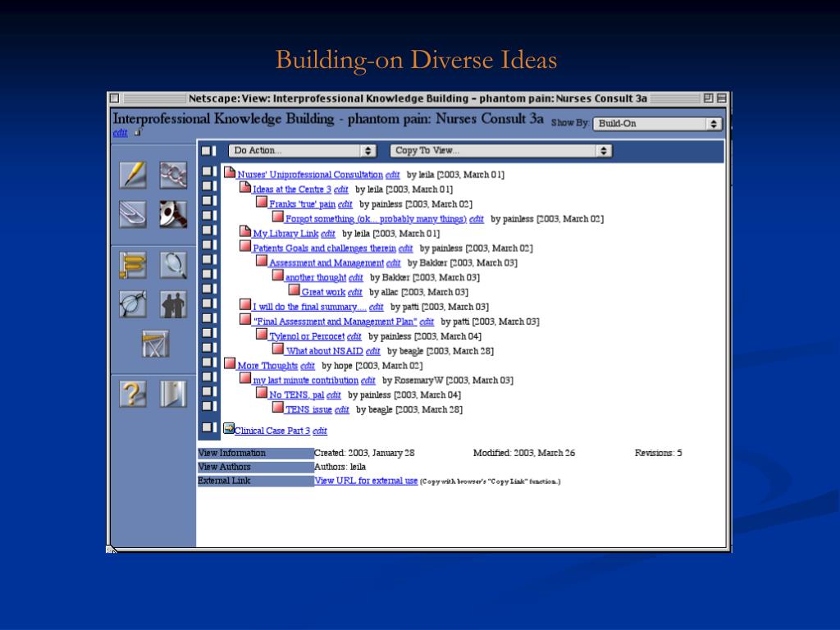Click the View URL for external use link
Viewport: 840px width, 630px height.
tap(366, 481)
